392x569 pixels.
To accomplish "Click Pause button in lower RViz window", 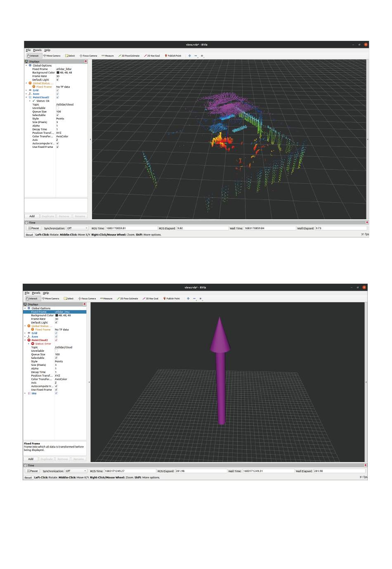I will coord(33,471).
